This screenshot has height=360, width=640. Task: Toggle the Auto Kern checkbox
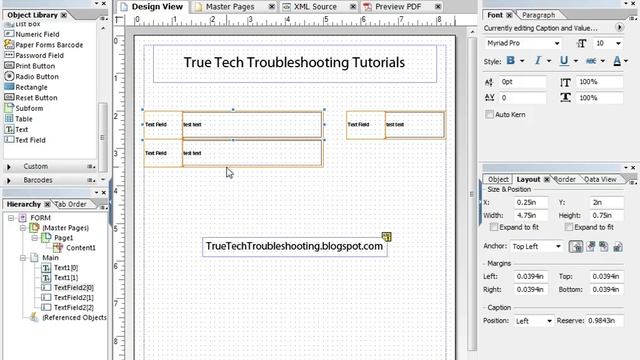click(489, 115)
